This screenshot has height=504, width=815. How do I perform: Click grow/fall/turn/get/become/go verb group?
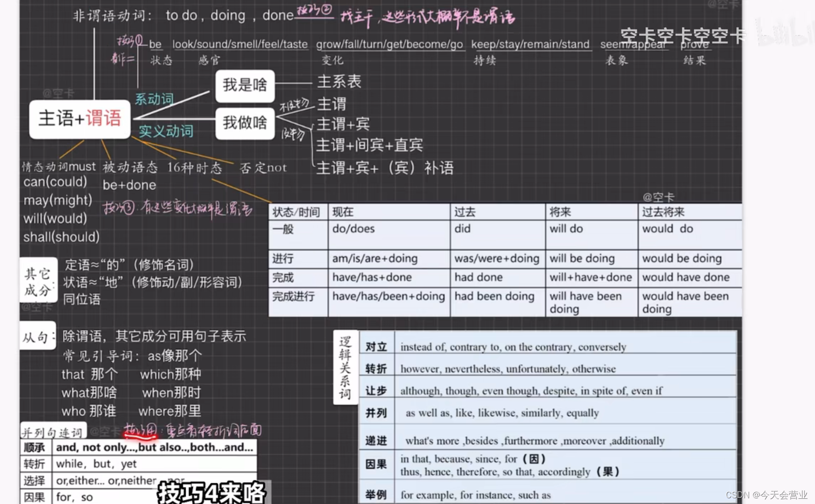tap(389, 44)
